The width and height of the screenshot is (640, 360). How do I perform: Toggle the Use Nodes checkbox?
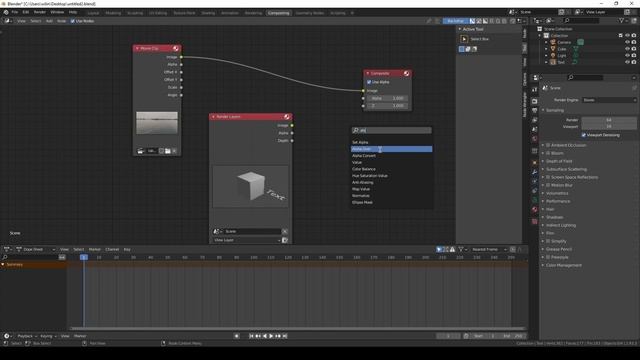click(x=73, y=21)
